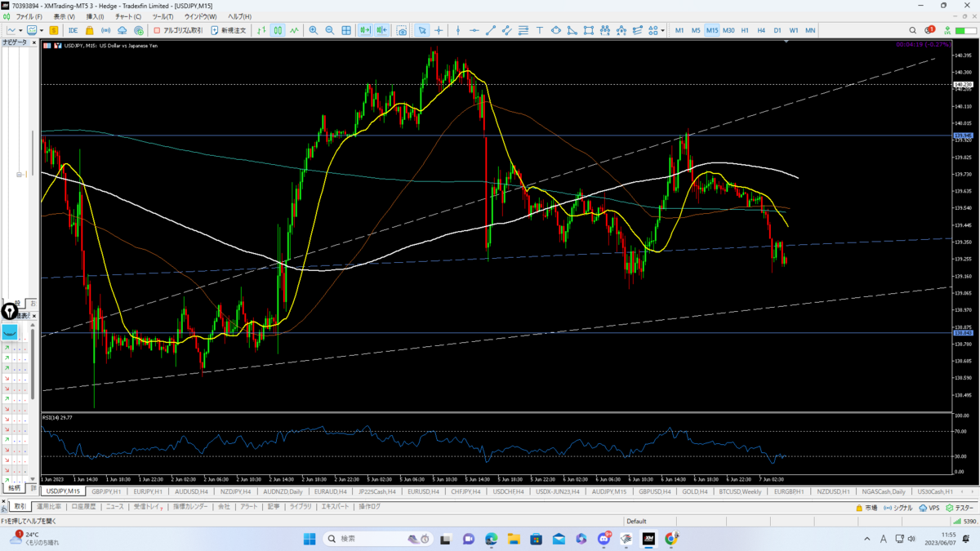Zoom in on the chart

click(x=313, y=30)
